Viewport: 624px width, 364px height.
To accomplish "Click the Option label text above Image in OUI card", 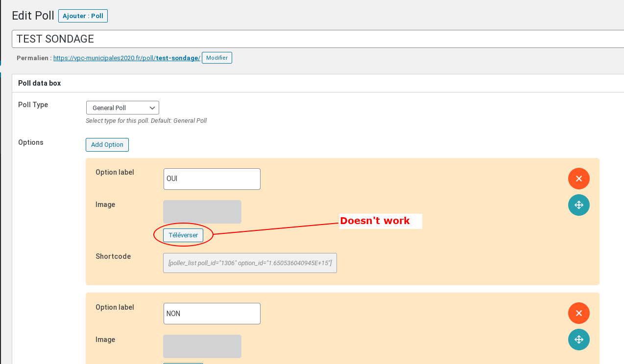I will 115,172.
